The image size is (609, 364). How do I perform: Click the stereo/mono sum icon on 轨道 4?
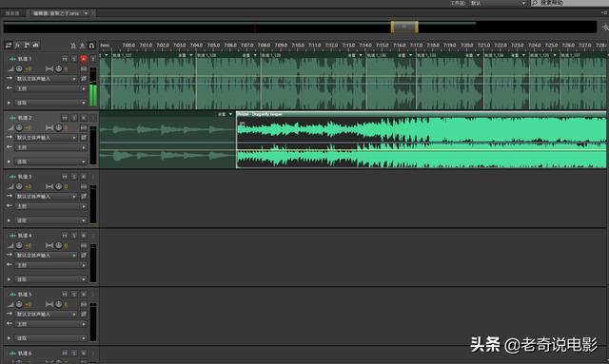[x=84, y=245]
